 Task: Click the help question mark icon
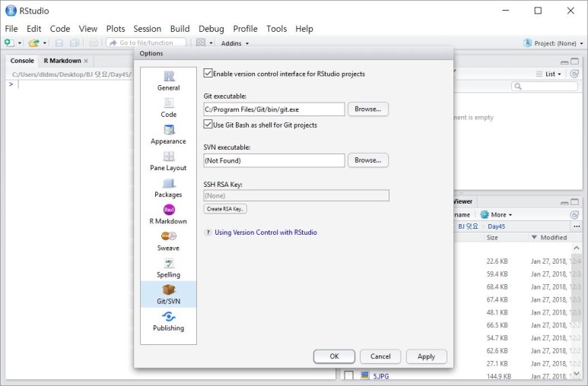[208, 233]
